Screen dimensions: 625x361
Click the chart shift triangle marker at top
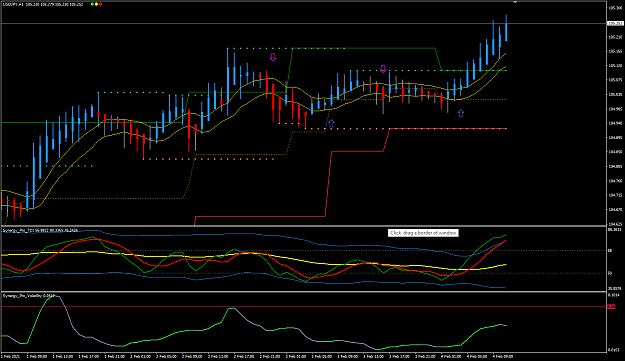coord(515,2)
